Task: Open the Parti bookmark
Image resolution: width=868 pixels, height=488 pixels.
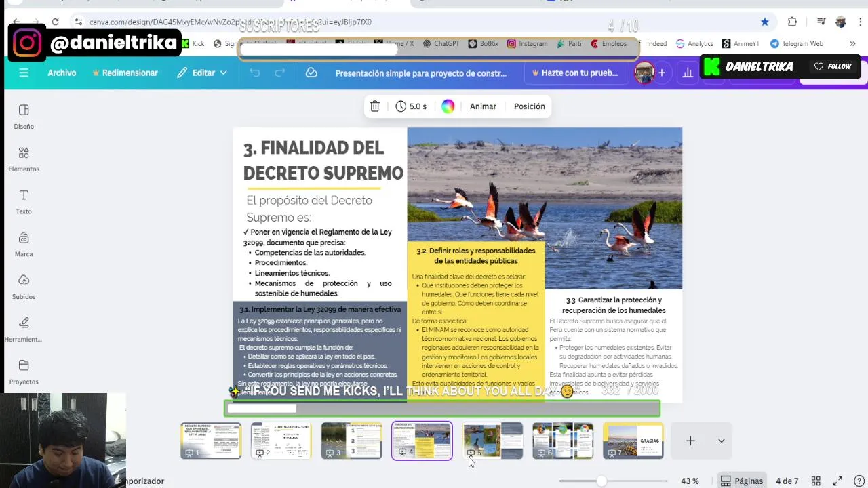Action: click(x=569, y=43)
